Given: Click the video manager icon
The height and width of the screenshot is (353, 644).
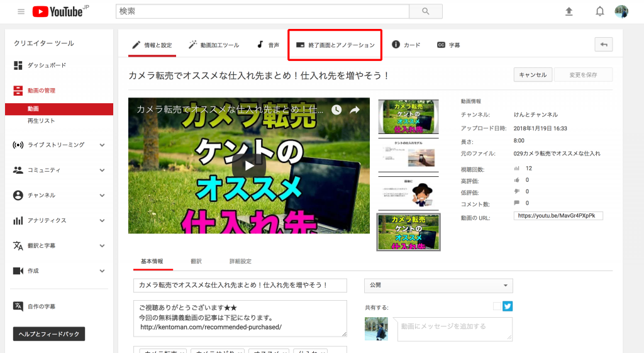Looking at the screenshot, I should (18, 91).
